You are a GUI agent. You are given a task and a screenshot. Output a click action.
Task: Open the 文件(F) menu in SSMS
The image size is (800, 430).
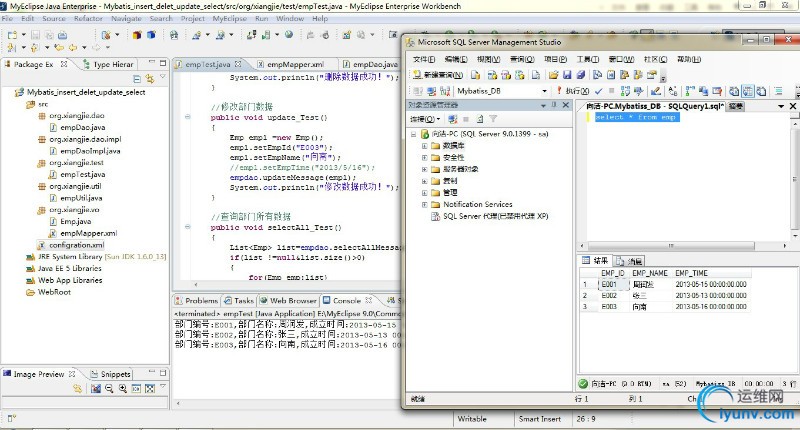424,59
